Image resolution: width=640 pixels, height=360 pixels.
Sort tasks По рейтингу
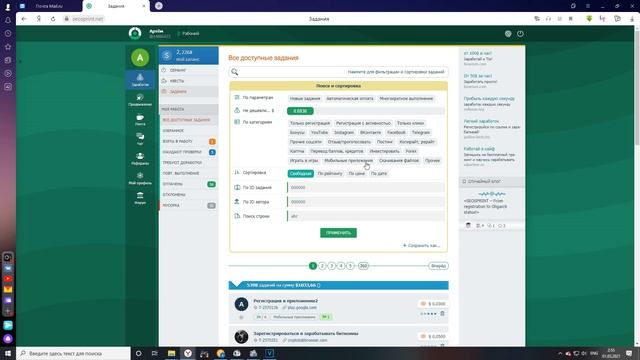[330, 173]
